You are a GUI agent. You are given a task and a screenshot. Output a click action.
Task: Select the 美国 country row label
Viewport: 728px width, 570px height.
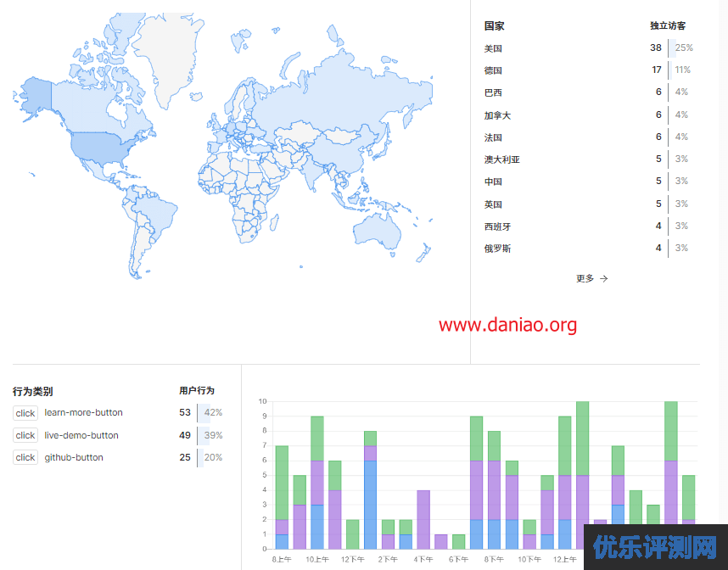493,48
